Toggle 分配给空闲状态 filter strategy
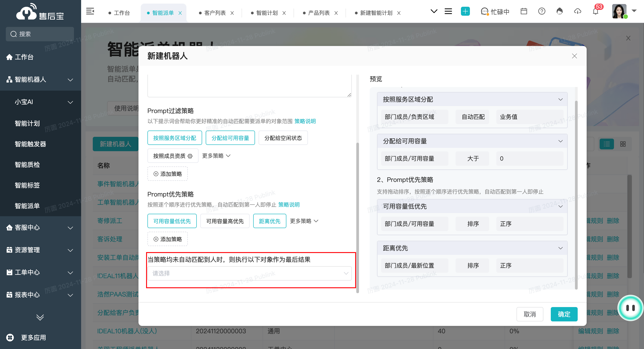The width and height of the screenshot is (644, 349). 283,138
